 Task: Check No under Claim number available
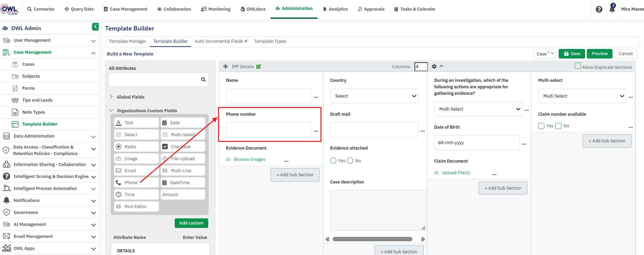pos(558,126)
